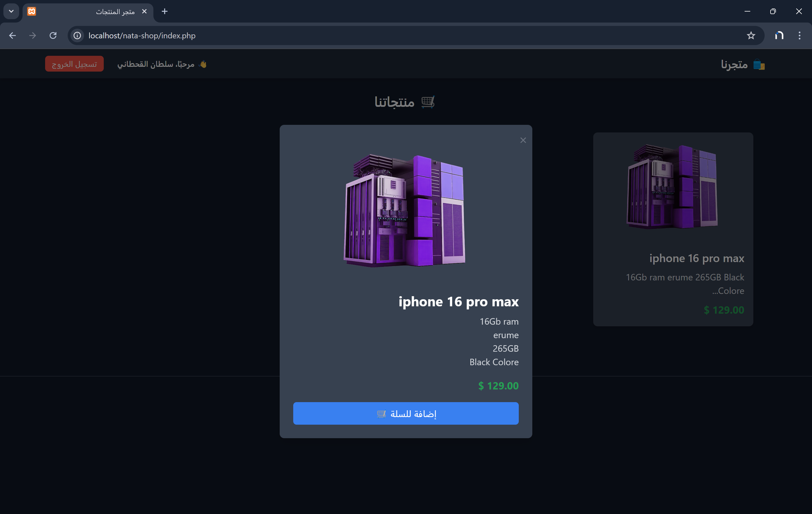
Task: View site information icon in address bar
Action: click(x=77, y=36)
